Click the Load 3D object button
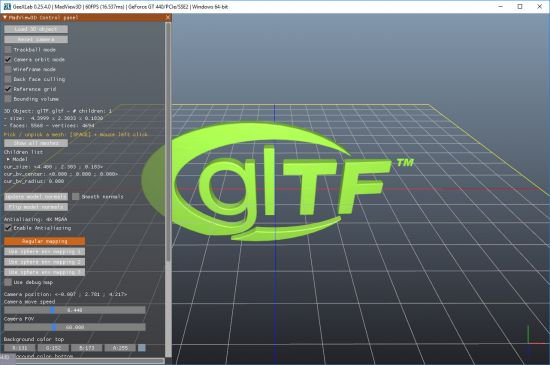Image resolution: width=550 pixels, height=365 pixels. (x=36, y=29)
